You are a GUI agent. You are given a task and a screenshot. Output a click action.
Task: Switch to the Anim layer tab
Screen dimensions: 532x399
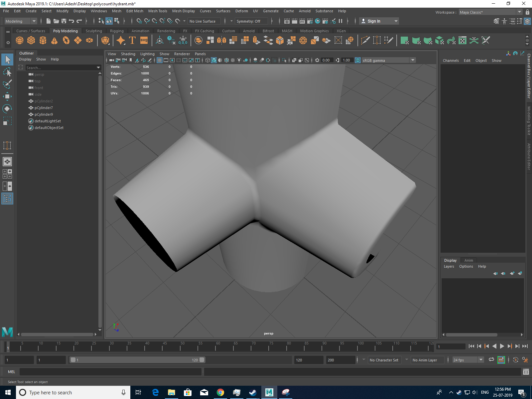[x=469, y=260]
